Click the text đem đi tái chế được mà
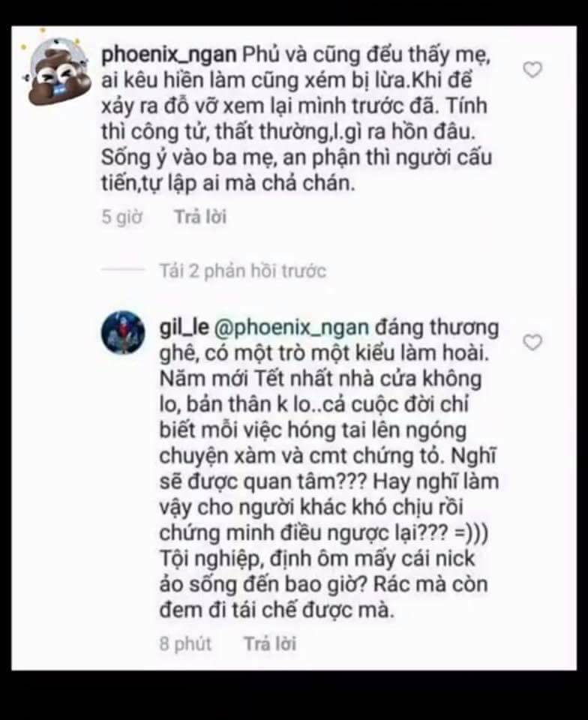588x720 pixels. [x=277, y=610]
